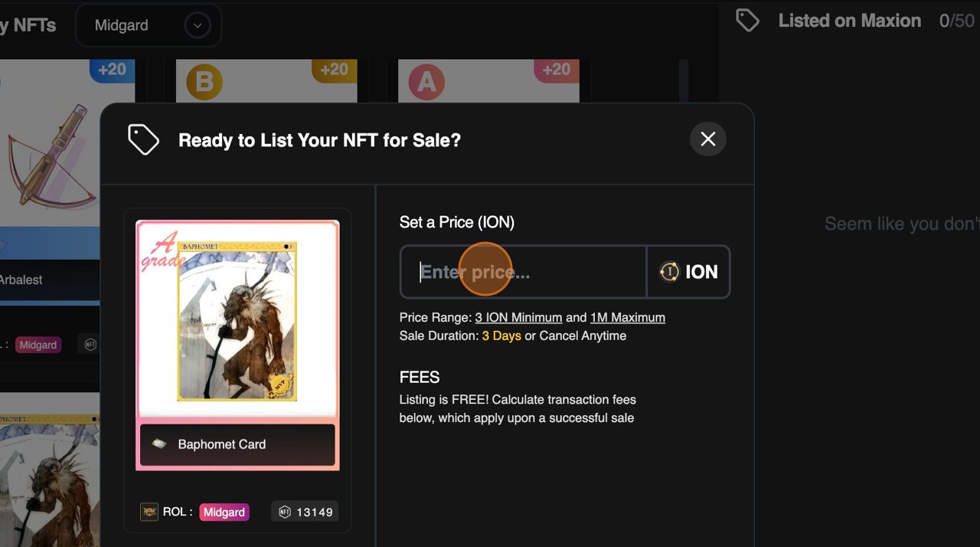
Task: Expand the dropdown chevron next to Midgard
Action: tap(198, 26)
